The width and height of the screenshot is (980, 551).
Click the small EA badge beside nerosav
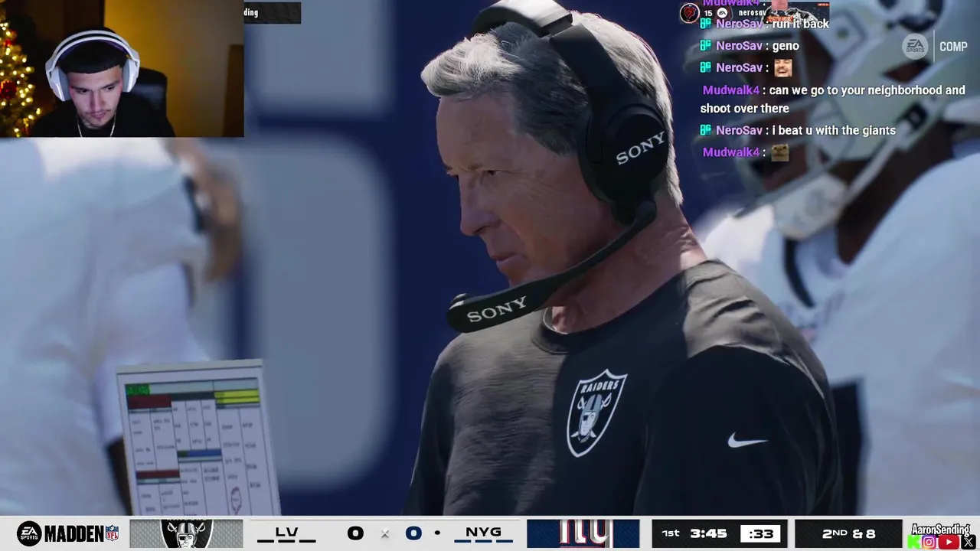pos(722,13)
